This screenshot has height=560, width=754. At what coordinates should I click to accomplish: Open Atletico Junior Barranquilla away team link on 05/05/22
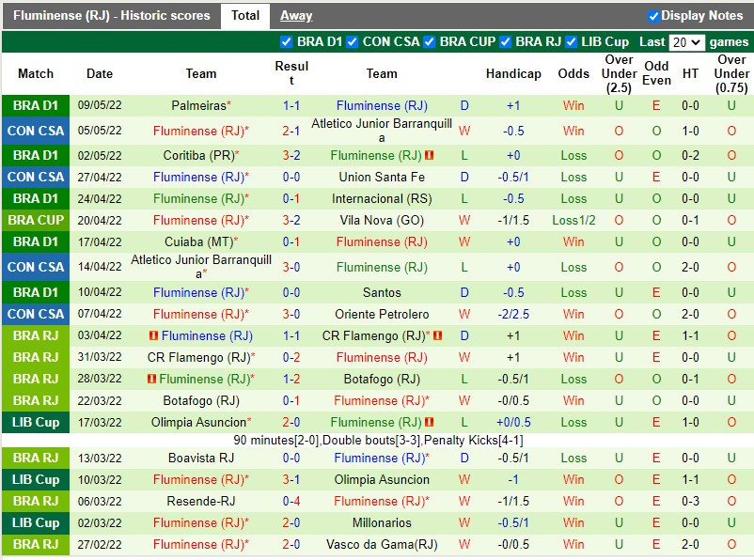(382, 131)
